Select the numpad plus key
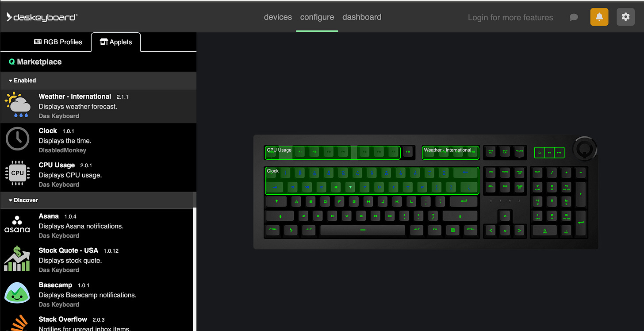 (x=581, y=194)
